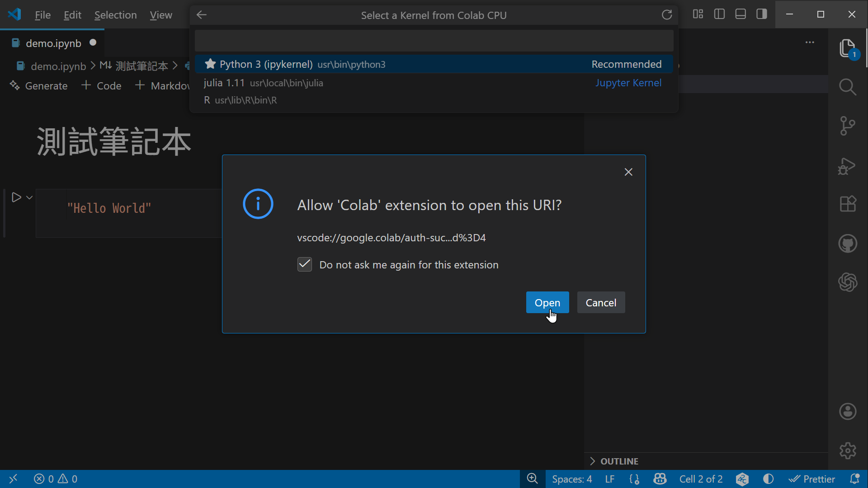Open notifications bell in status bar

(x=854, y=479)
